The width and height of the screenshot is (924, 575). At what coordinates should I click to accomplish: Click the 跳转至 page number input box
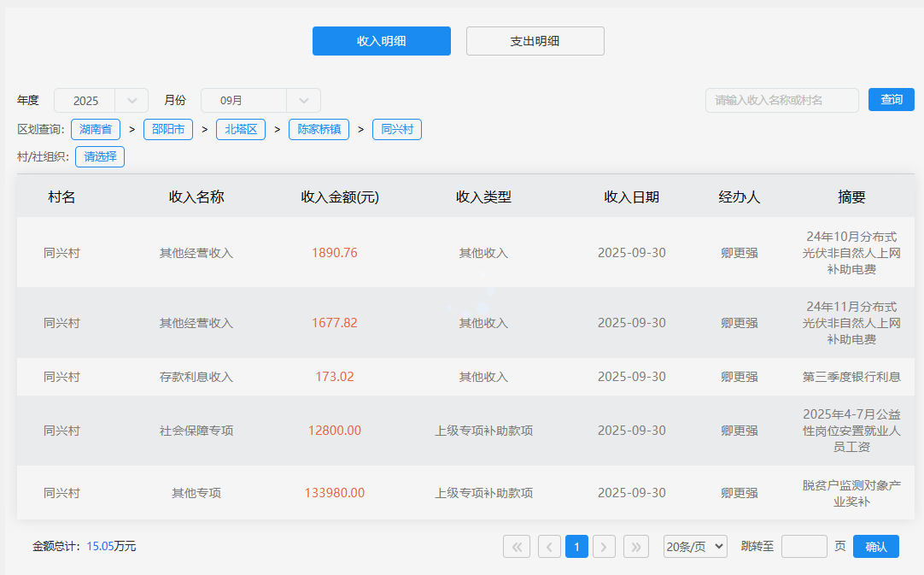804,547
